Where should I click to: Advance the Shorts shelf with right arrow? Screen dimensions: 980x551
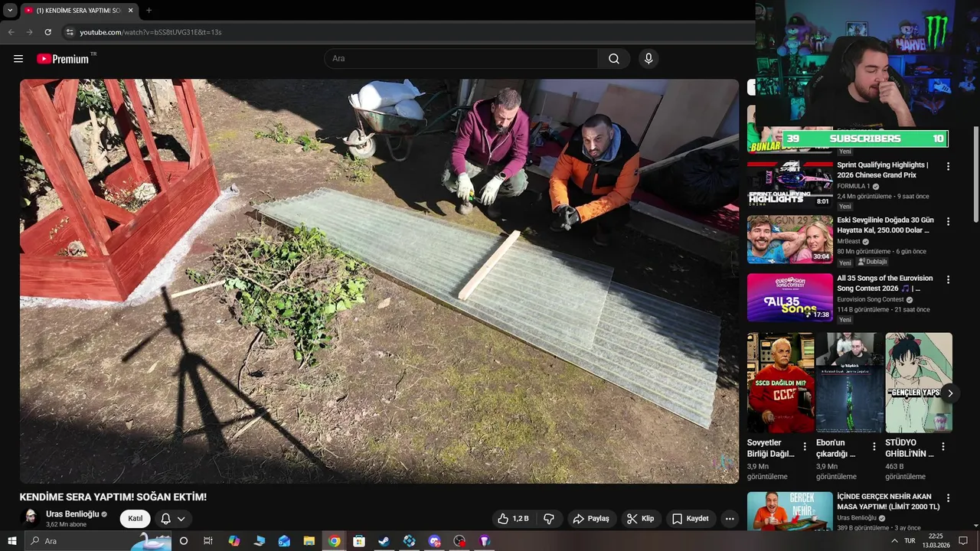[x=950, y=393]
